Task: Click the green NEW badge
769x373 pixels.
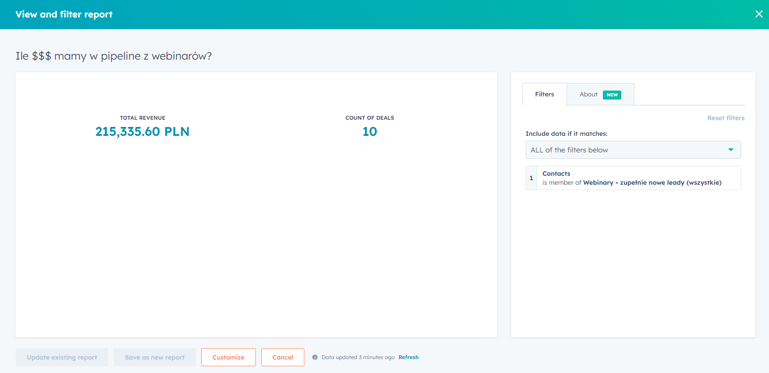Action: pos(612,95)
